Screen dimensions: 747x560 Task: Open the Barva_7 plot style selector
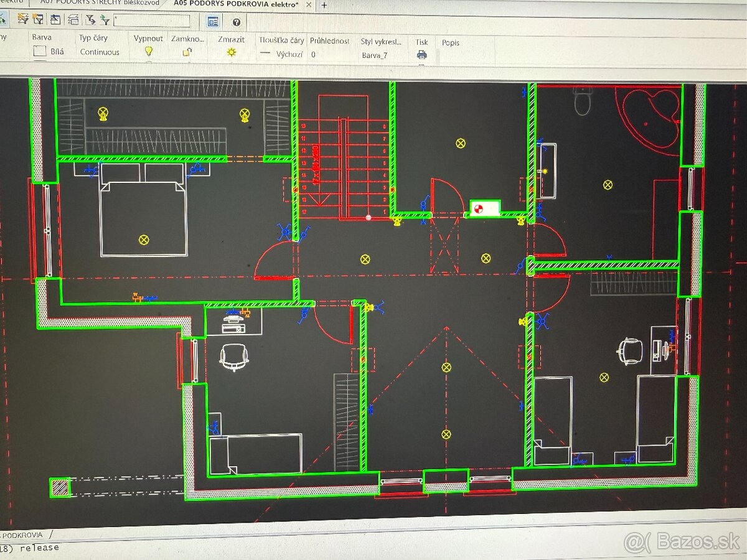click(x=375, y=55)
